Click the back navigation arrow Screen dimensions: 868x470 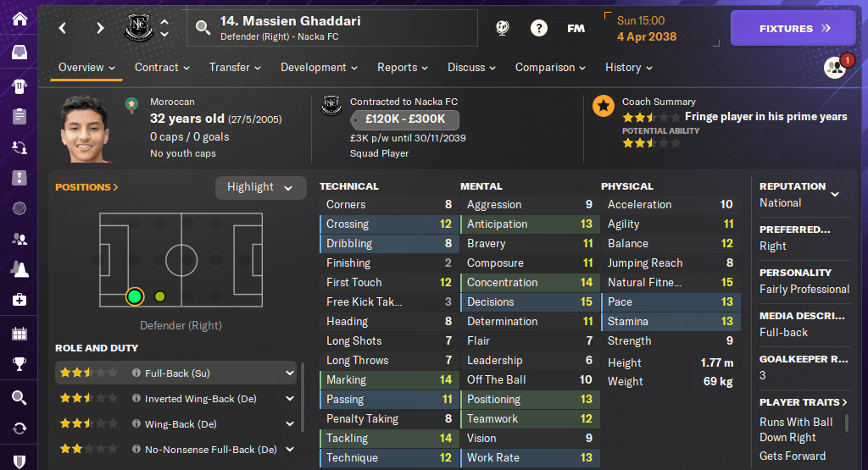[63, 28]
